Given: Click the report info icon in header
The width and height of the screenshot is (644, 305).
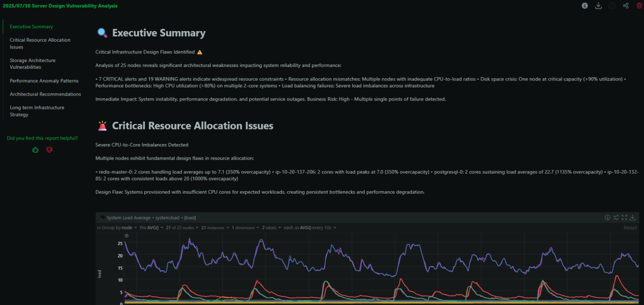Looking at the screenshot, I should [x=585, y=6].
